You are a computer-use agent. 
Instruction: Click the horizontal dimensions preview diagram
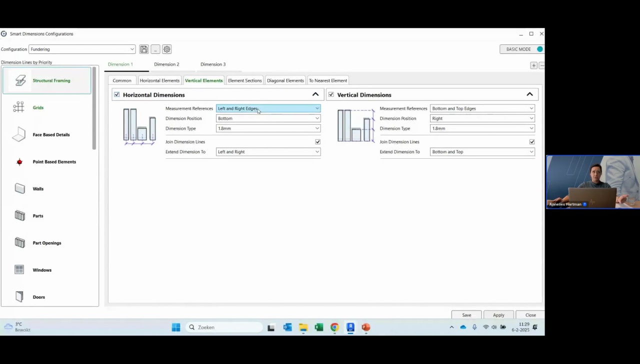[139, 127]
